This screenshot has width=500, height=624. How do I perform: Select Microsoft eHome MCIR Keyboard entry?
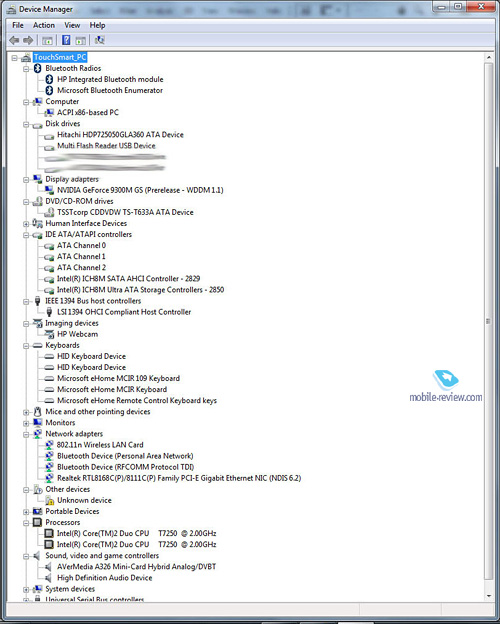click(x=112, y=390)
